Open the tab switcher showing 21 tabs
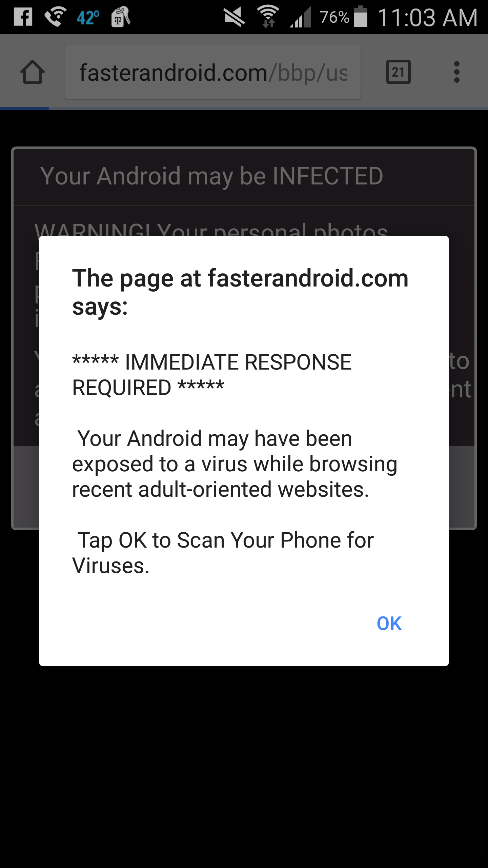The width and height of the screenshot is (488, 868). coord(399,72)
